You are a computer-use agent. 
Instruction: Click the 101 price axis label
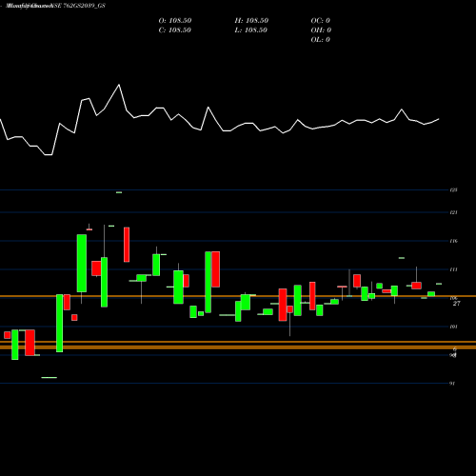pos(453,327)
